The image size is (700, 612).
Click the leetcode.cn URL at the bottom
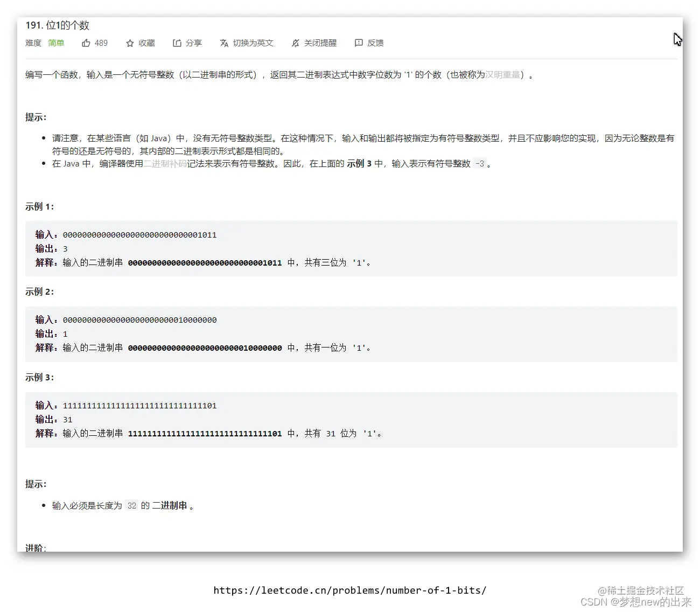pyautogui.click(x=350, y=590)
